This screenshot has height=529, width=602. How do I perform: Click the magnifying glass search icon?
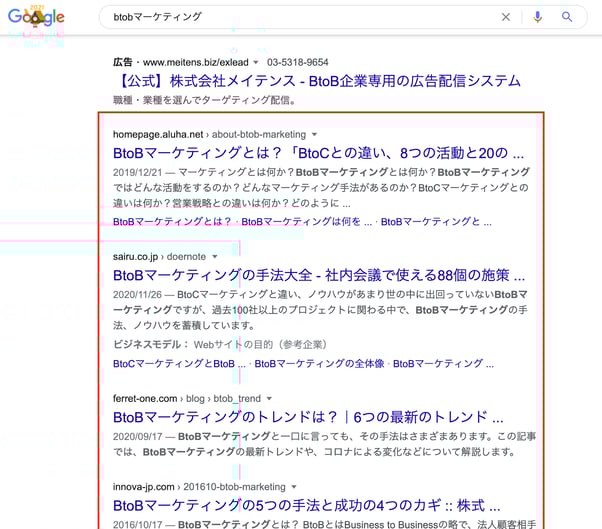point(567,17)
